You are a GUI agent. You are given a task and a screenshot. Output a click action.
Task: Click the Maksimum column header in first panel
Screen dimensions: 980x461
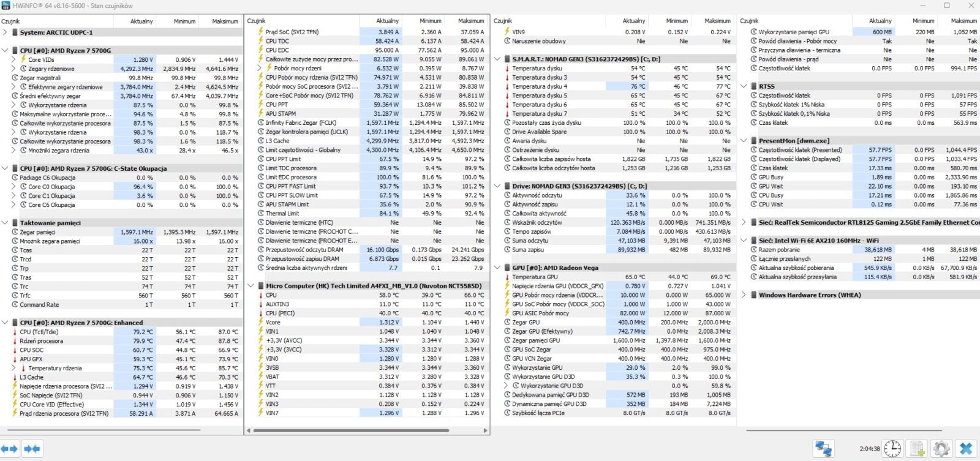[x=225, y=21]
